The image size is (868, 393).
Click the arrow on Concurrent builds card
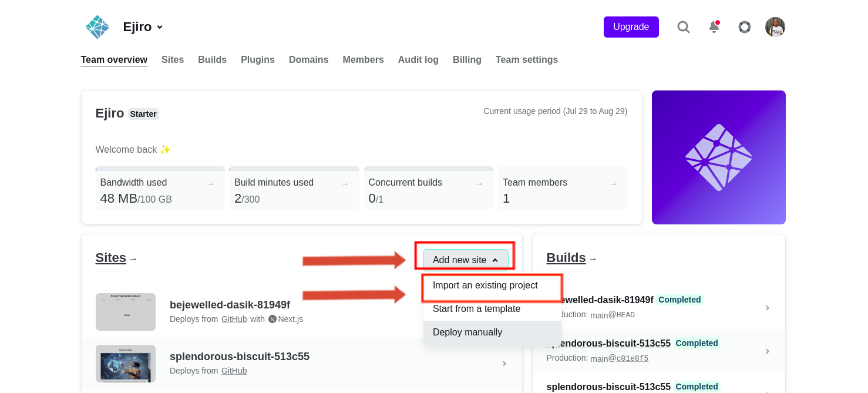(x=479, y=184)
